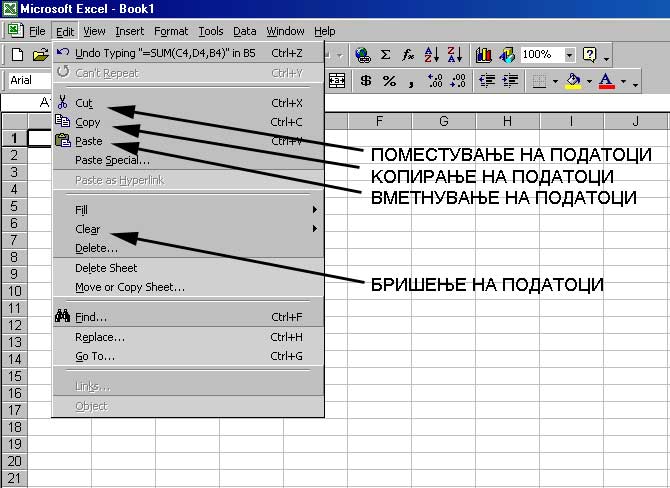Click Increase Indent icon

pos(510,80)
